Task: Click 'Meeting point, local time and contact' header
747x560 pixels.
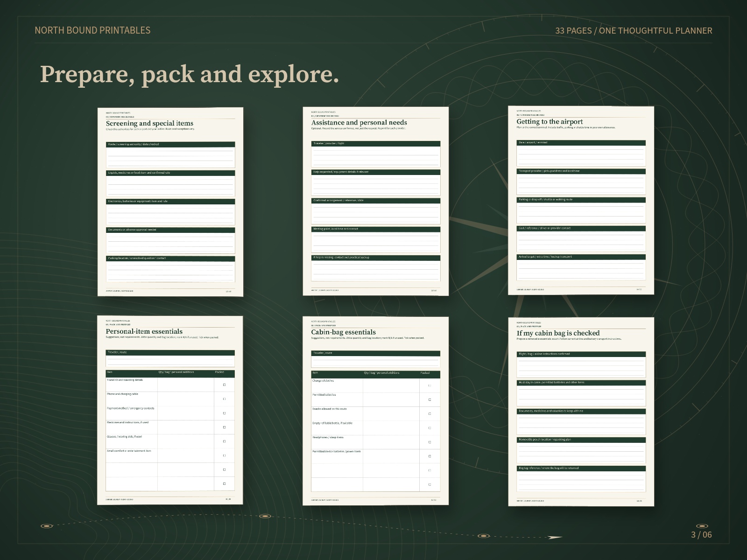Action: (x=376, y=229)
